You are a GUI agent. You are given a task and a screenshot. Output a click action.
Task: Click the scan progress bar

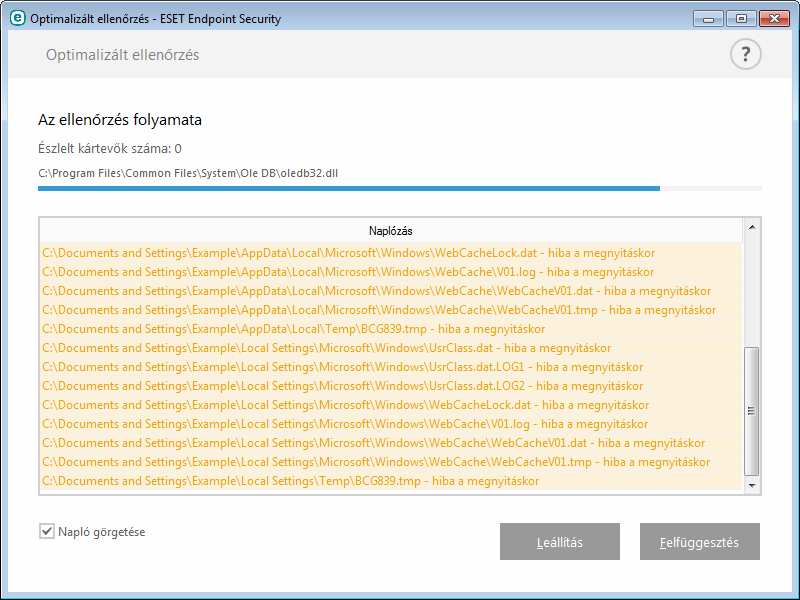[399, 188]
